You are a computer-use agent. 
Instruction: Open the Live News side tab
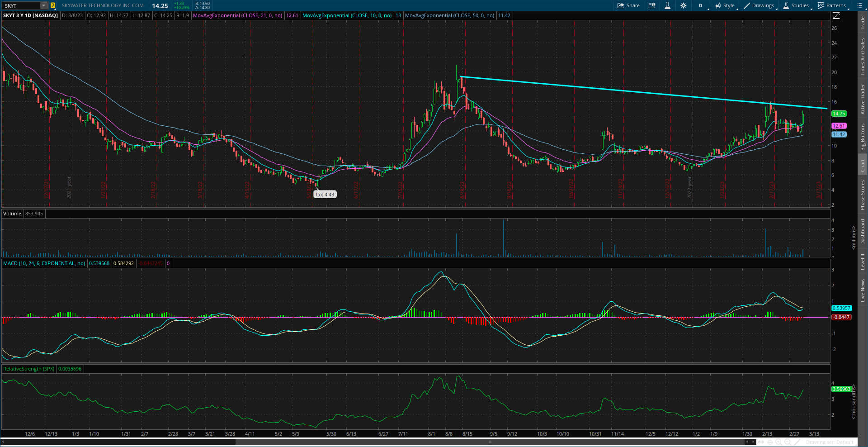pyautogui.click(x=863, y=290)
